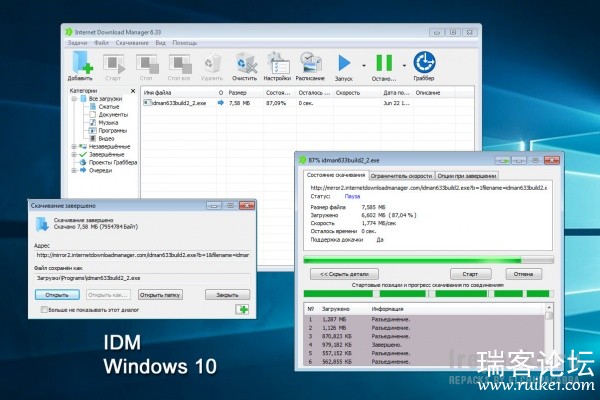
Task: Click the connections list scrollbar
Action: coord(549,335)
